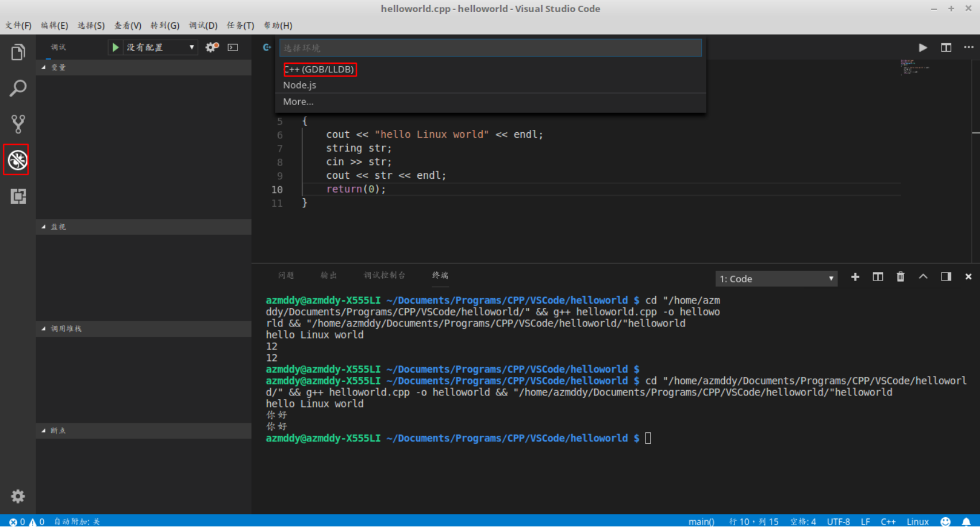Click line/column indicator 行 10, 列 15
This screenshot has height=527, width=980.
tap(754, 521)
